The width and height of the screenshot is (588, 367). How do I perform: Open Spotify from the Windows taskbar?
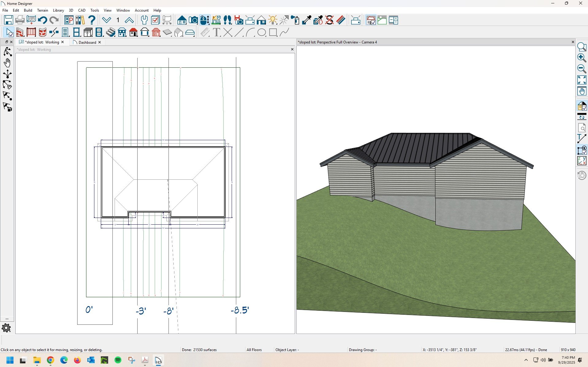[x=118, y=360]
